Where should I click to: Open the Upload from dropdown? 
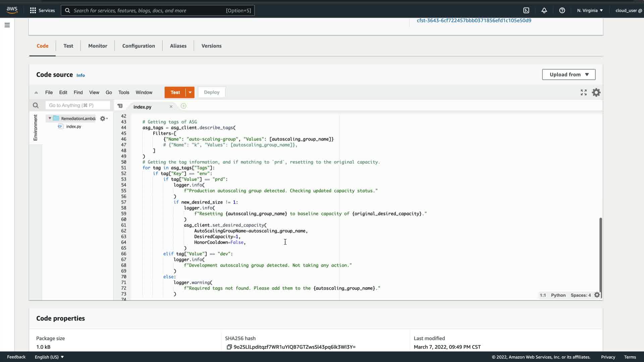569,74
